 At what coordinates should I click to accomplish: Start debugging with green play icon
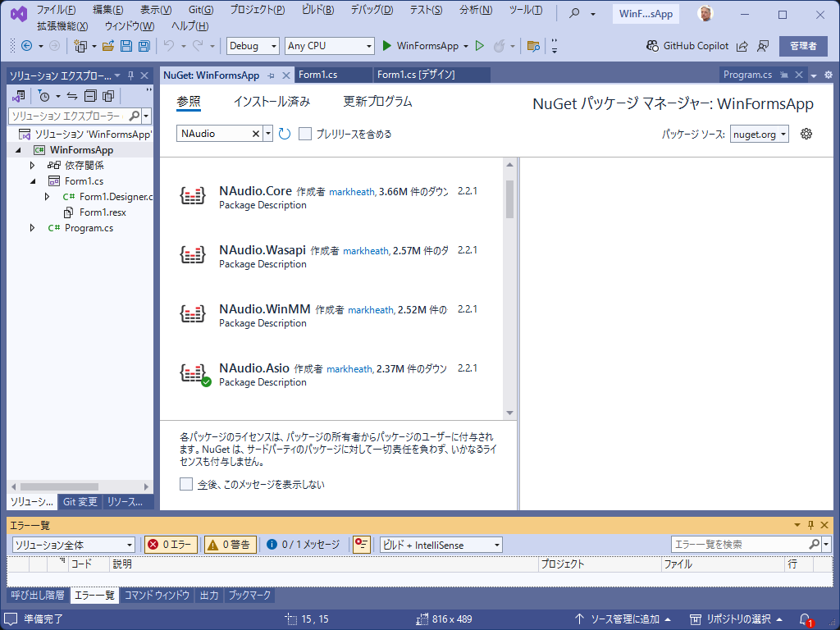pyautogui.click(x=387, y=46)
